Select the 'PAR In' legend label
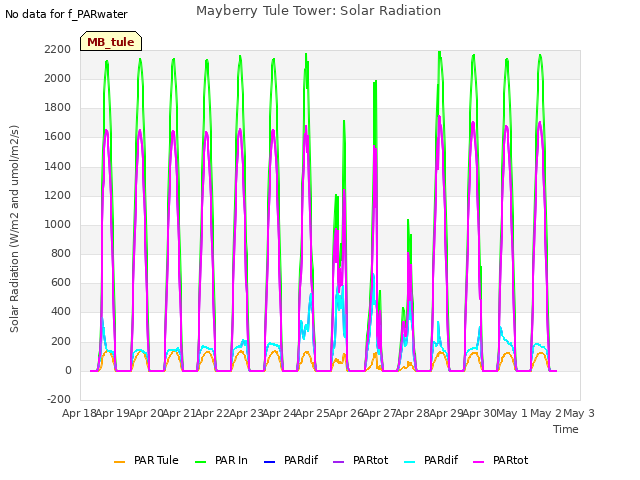This screenshot has width=640, height=480. point(231,460)
